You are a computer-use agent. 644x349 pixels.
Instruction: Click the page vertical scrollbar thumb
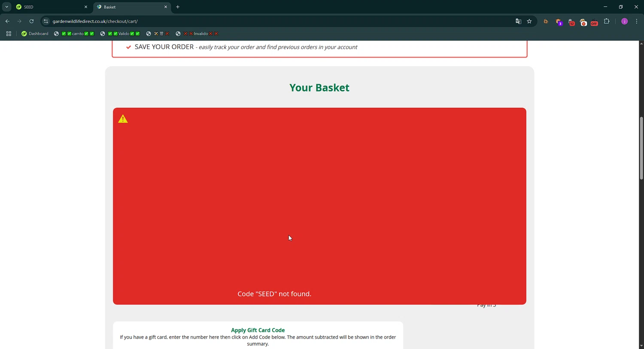coord(641,148)
